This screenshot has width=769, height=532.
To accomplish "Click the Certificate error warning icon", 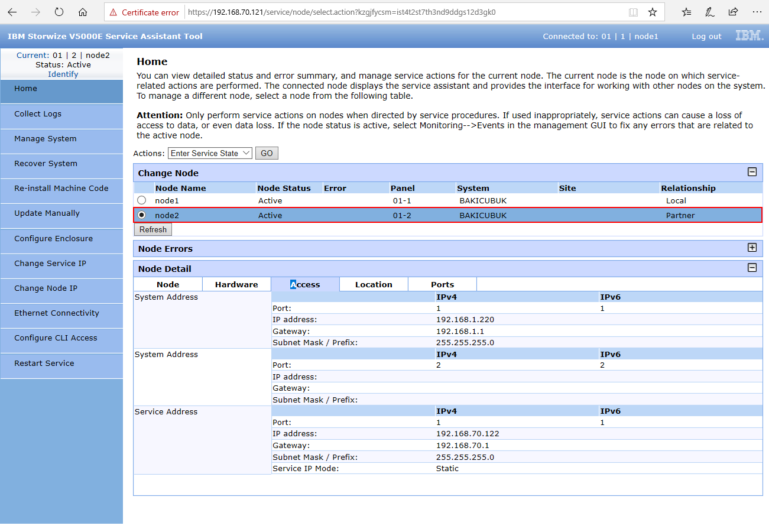I will click(113, 12).
